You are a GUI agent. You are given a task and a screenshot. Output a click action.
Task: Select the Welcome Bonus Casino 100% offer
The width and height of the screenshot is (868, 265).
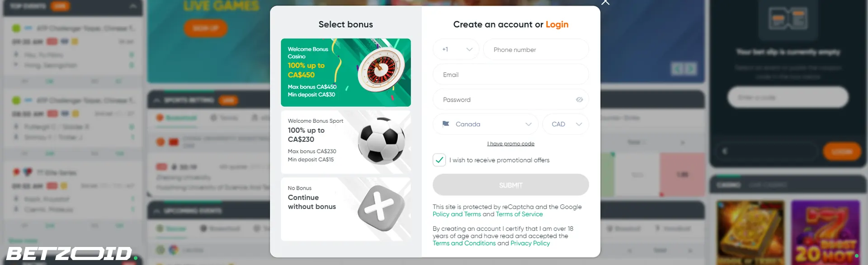click(346, 72)
